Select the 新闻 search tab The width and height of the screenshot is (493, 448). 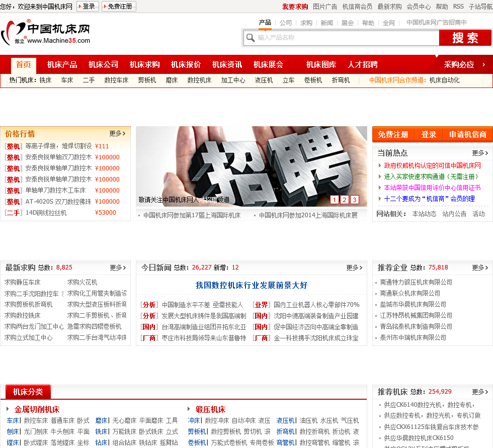pyautogui.click(x=326, y=23)
